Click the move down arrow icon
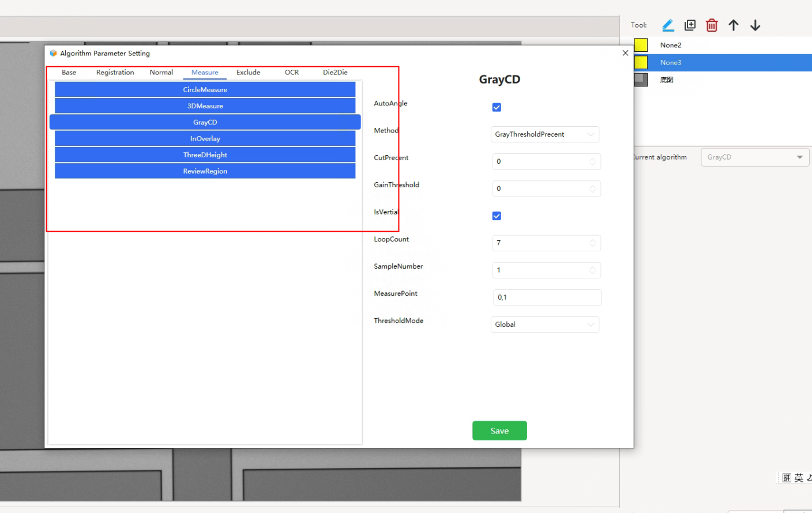Image resolution: width=812 pixels, height=513 pixels. (755, 25)
